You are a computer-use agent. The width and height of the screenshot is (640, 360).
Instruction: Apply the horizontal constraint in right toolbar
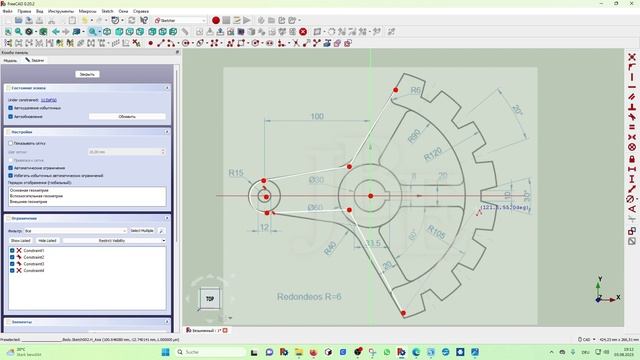coord(632,87)
